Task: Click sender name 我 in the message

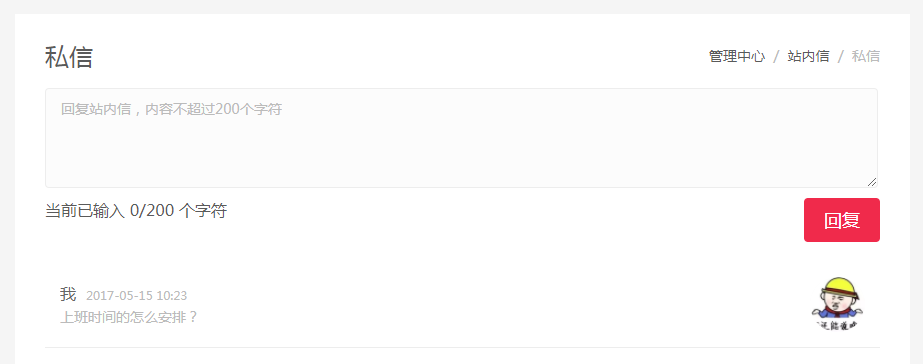Action: [x=68, y=294]
